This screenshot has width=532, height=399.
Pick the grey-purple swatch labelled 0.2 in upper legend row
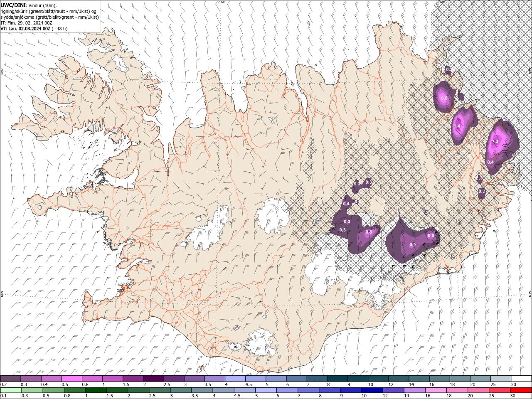tap(10, 379)
